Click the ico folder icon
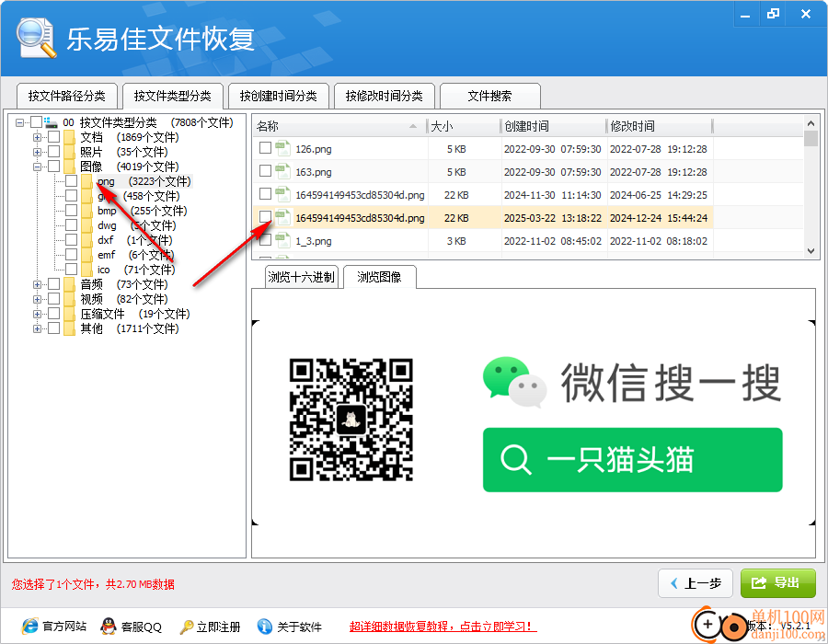Viewport: 828px width, 644px height. pos(86,270)
